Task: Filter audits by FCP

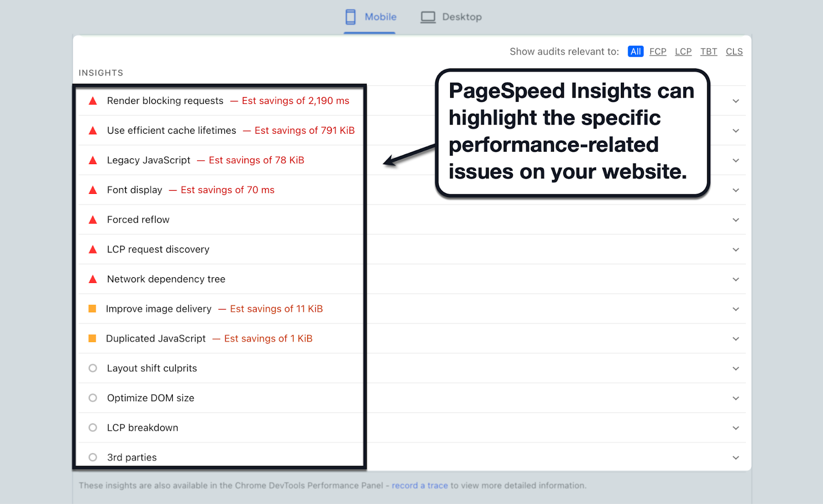Action: pyautogui.click(x=658, y=51)
